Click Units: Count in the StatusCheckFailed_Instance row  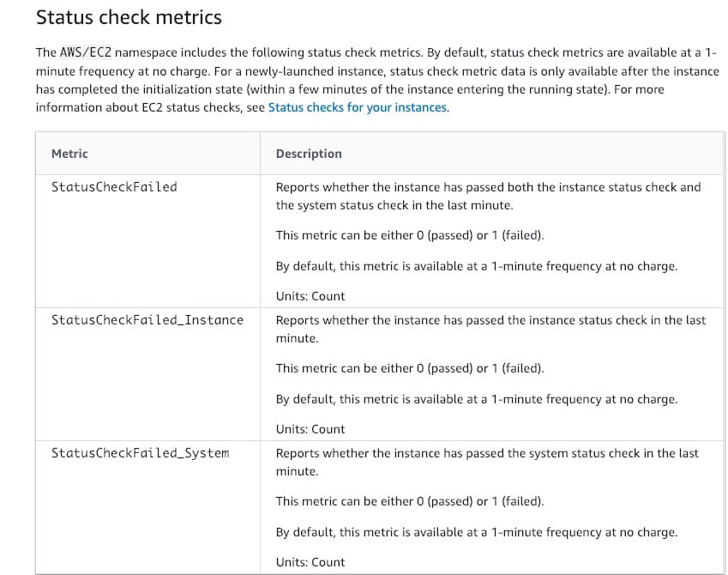coord(310,429)
